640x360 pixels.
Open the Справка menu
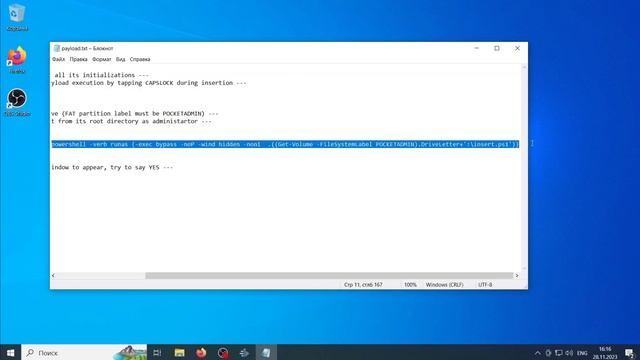pyautogui.click(x=140, y=59)
